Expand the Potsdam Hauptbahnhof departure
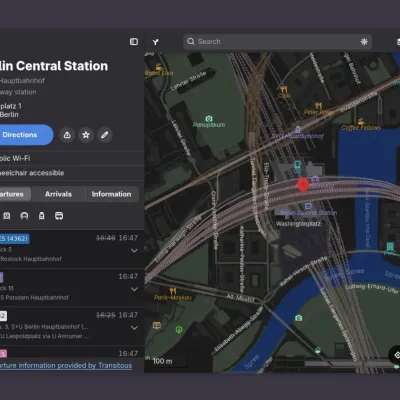This screenshot has height=400, width=400. click(134, 289)
